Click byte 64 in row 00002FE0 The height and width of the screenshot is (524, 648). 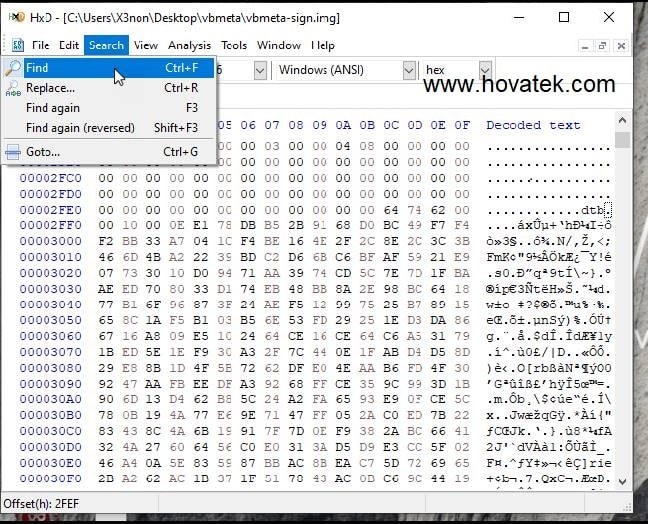click(x=391, y=210)
